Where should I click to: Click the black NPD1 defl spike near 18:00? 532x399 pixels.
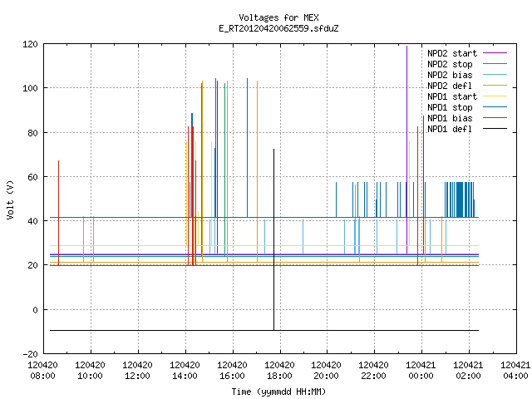pyautogui.click(x=273, y=239)
